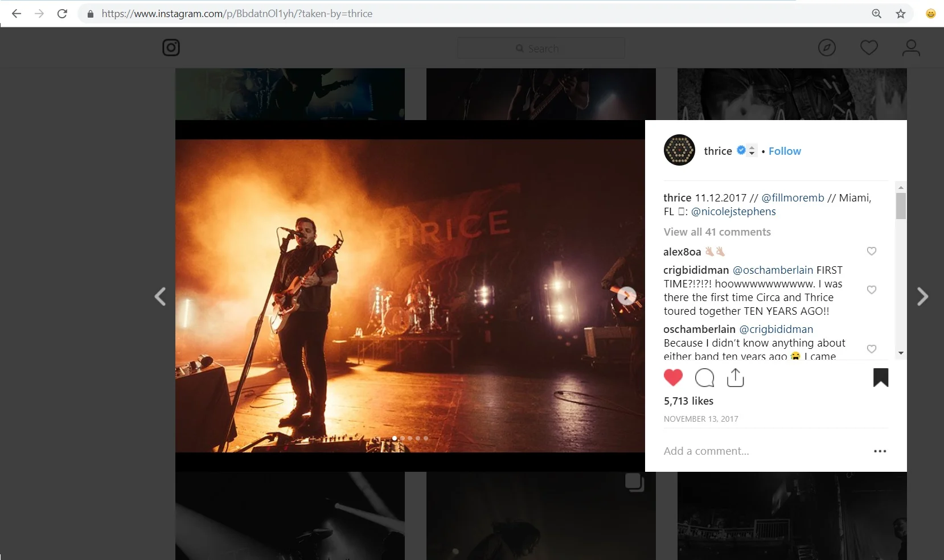
Task: Toggle the saved bookmark on this post
Action: (x=881, y=378)
